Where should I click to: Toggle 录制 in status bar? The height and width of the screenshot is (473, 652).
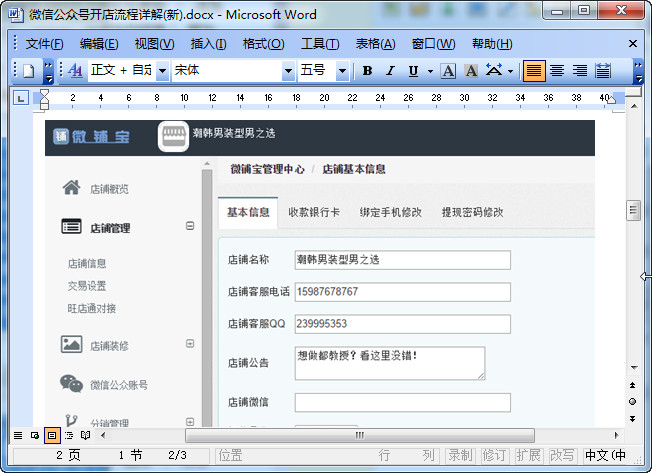(x=460, y=456)
